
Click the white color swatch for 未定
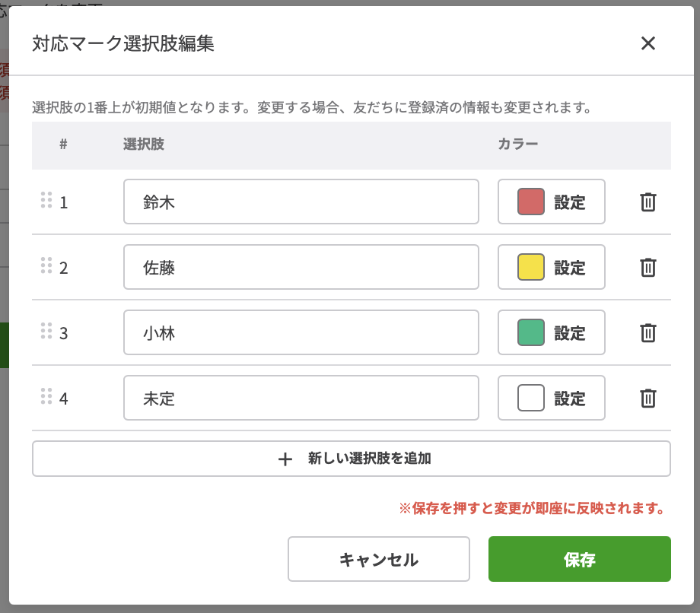[x=530, y=399]
